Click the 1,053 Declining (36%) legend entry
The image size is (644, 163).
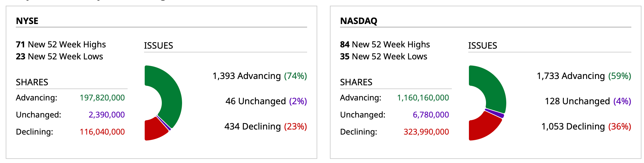[x=586, y=126]
